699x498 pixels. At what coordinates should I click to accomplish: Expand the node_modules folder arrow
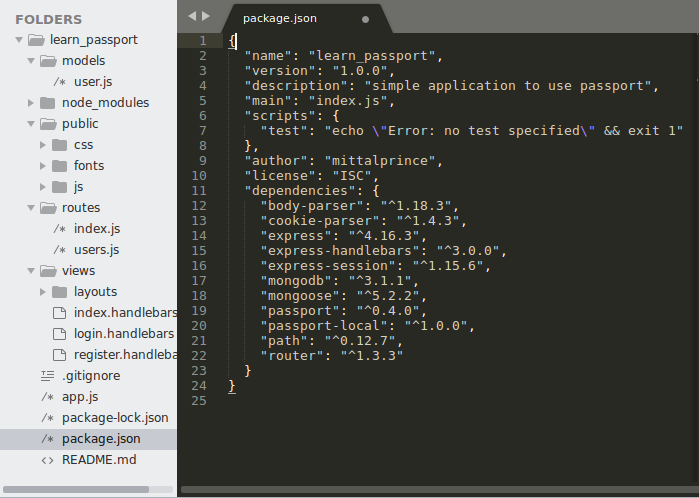click(x=31, y=103)
